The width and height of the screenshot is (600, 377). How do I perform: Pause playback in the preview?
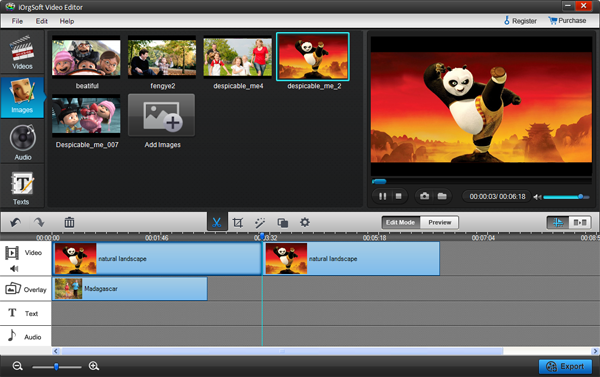point(382,196)
